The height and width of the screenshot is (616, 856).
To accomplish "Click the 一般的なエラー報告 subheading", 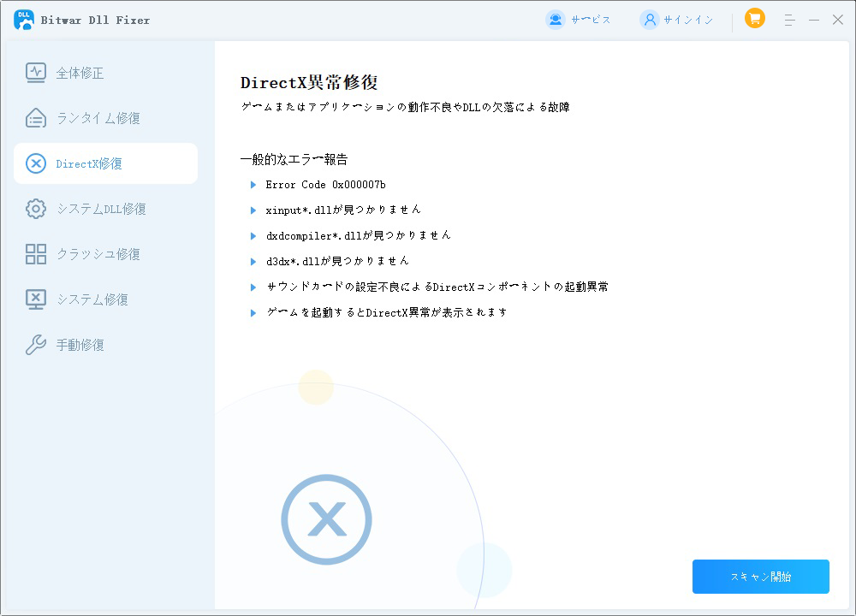I will tap(294, 160).
